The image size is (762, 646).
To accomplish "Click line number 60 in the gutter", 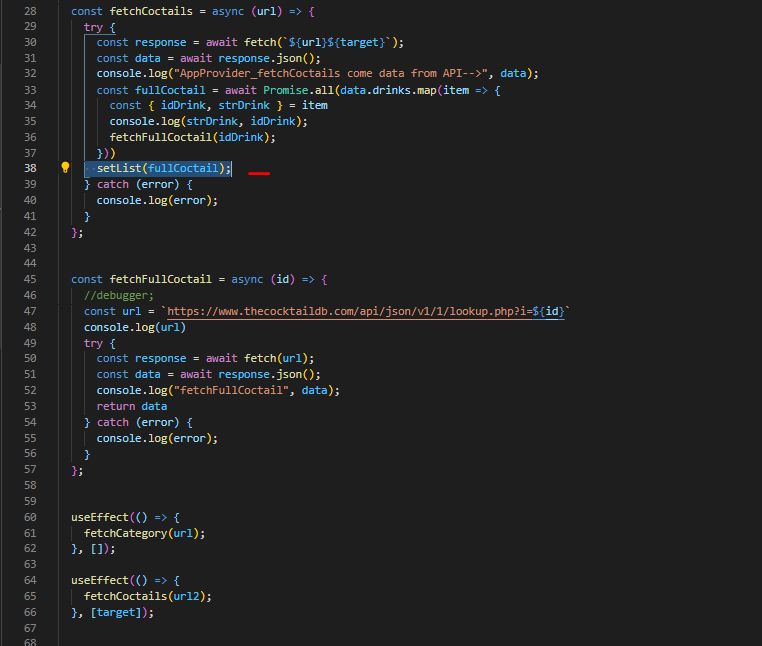I will 30,517.
